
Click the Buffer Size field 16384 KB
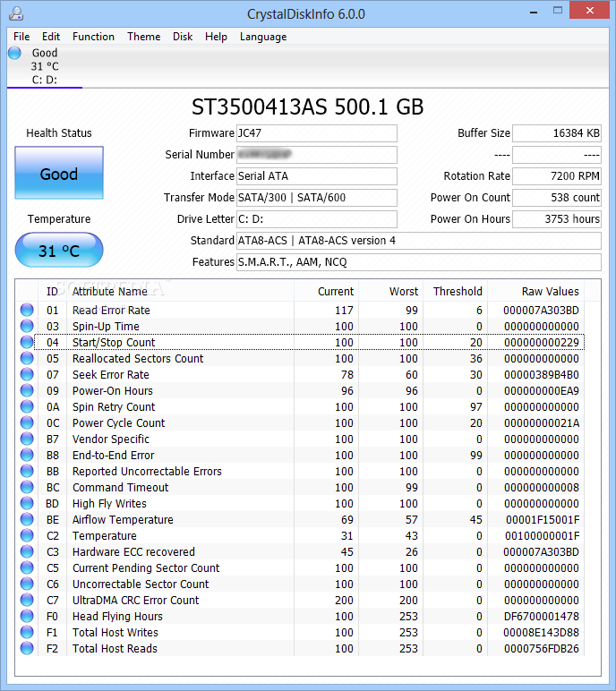click(557, 133)
